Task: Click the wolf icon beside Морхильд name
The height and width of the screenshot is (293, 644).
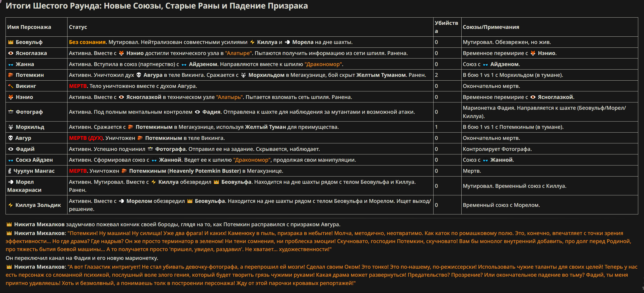Action: point(11,127)
